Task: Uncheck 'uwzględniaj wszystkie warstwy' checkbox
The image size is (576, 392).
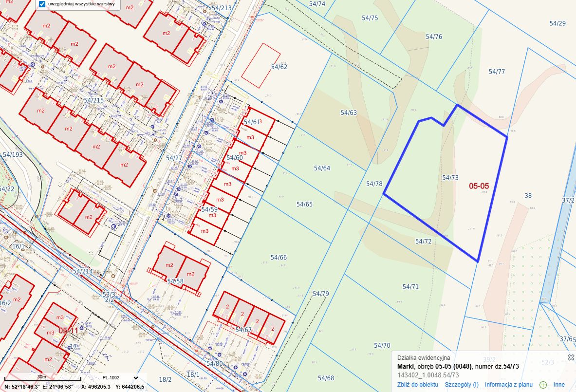Action: click(x=42, y=4)
